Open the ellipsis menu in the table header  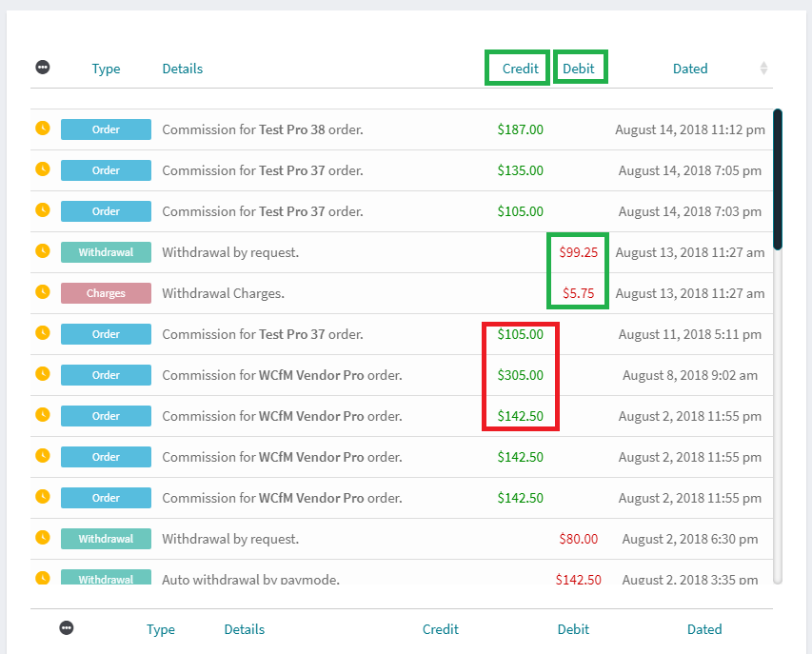tap(42, 67)
